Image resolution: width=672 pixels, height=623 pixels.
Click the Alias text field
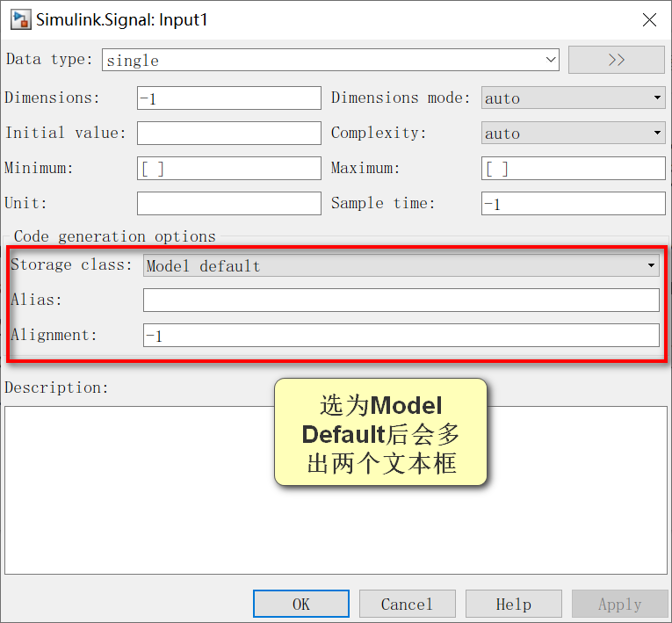click(x=401, y=301)
